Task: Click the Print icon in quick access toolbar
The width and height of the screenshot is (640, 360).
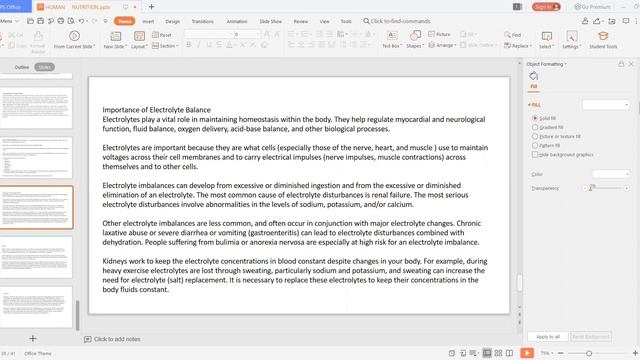Action: point(61,21)
